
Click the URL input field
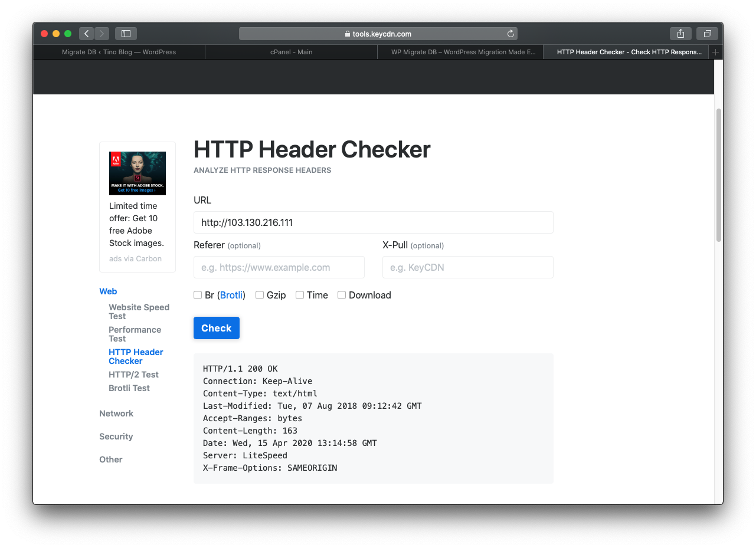[374, 222]
